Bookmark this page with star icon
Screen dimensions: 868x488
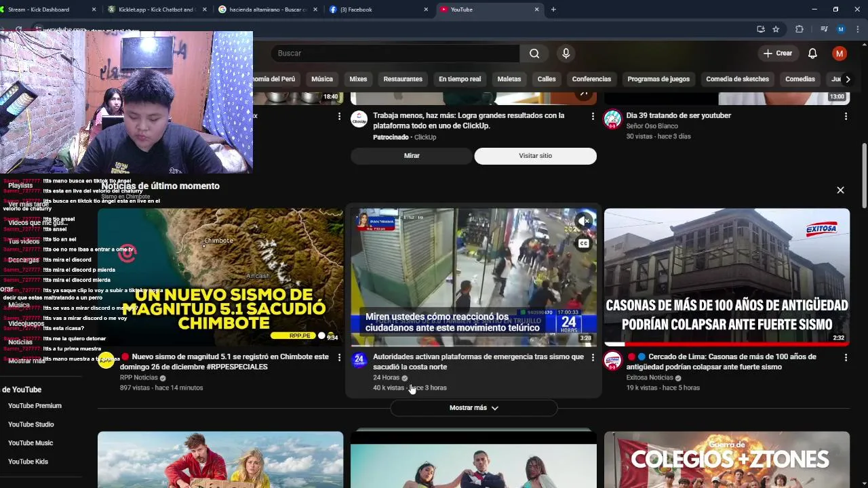pos(776,29)
